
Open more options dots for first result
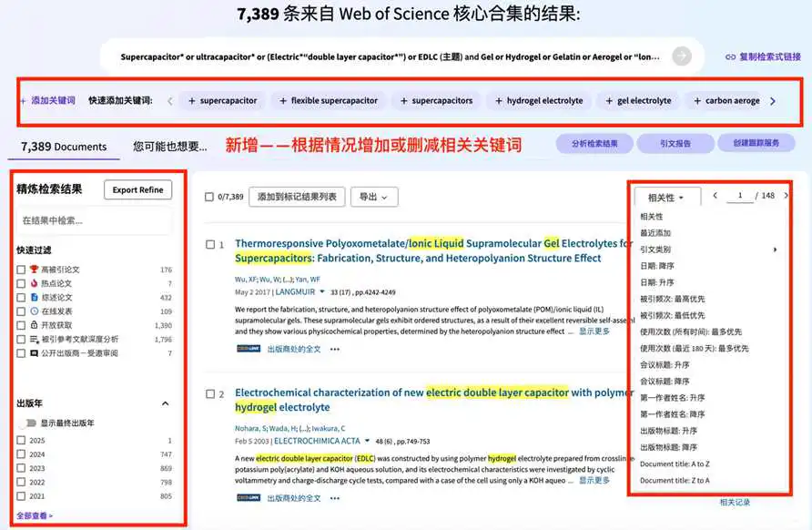335,349
